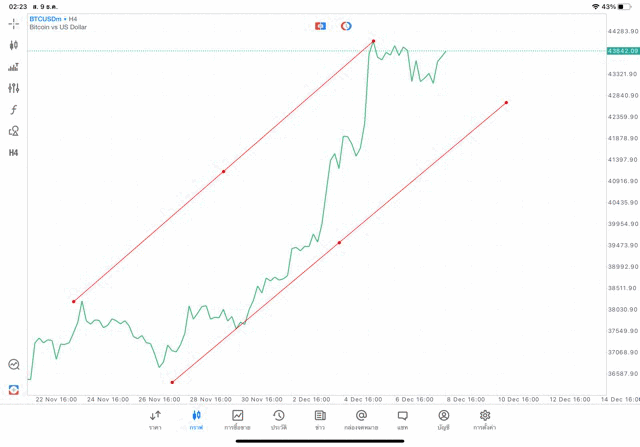640x447 pixels.
Task: Open the candlestick chart type selector
Action: 14,45
